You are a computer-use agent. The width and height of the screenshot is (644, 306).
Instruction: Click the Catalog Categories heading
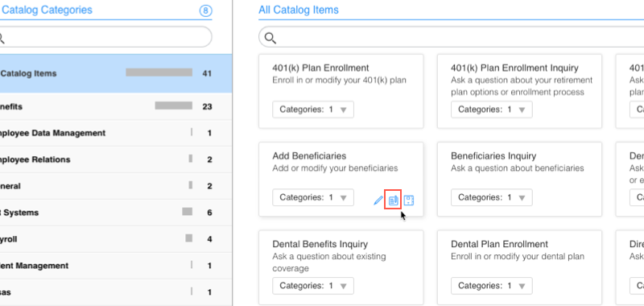click(47, 10)
